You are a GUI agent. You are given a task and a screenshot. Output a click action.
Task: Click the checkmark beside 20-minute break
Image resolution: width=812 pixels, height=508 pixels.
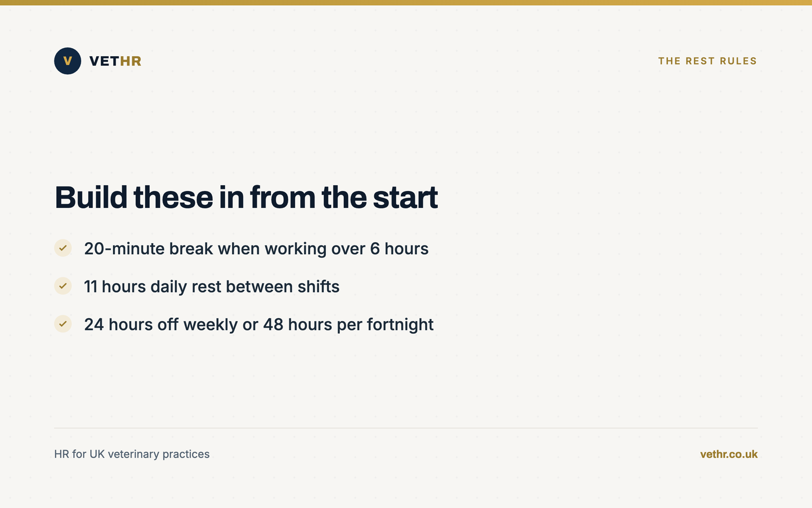(63, 248)
